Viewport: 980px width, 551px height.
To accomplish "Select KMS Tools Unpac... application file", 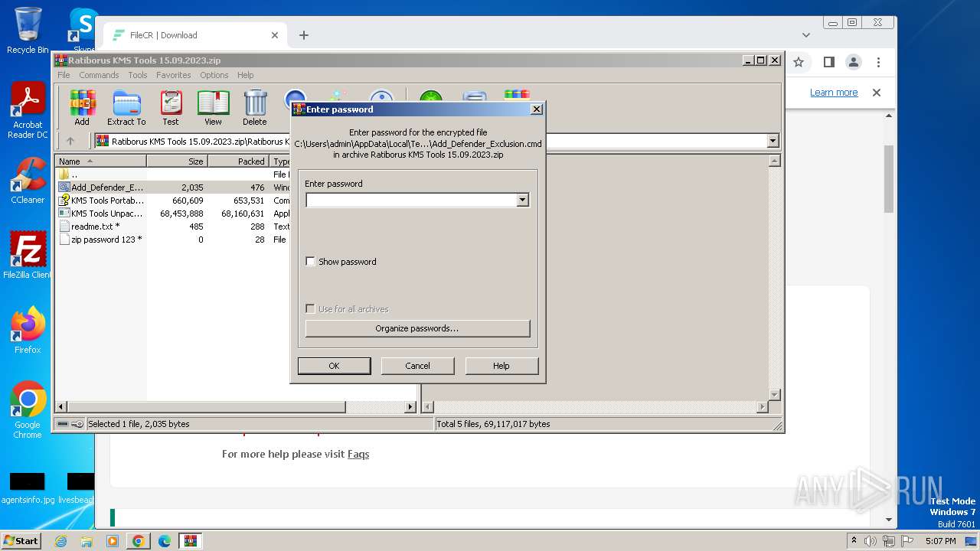I will click(173, 214).
